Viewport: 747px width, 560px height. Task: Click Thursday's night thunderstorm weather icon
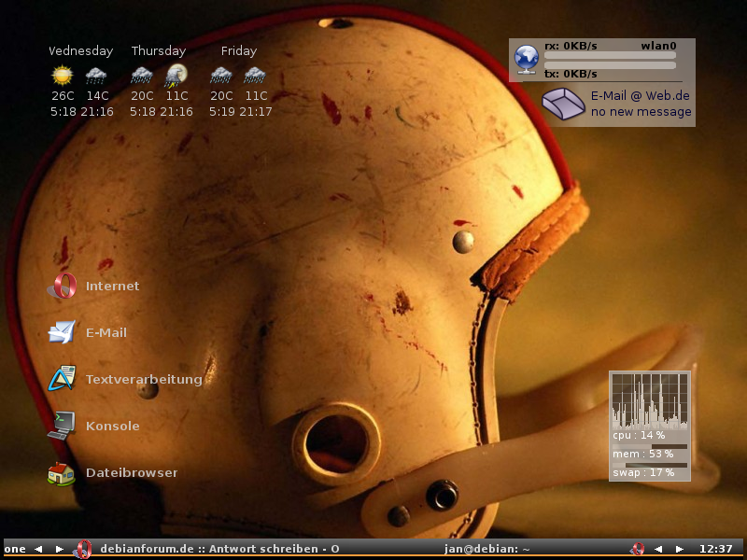pos(176,76)
